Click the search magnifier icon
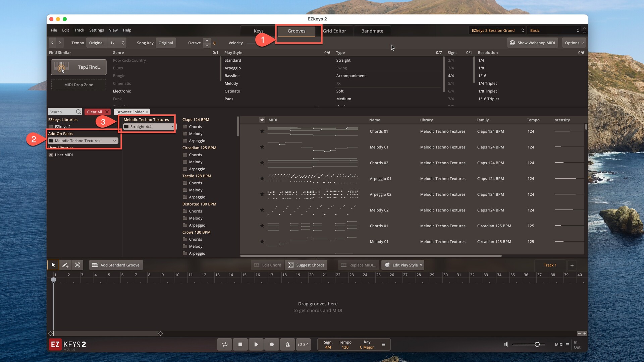 (78, 112)
